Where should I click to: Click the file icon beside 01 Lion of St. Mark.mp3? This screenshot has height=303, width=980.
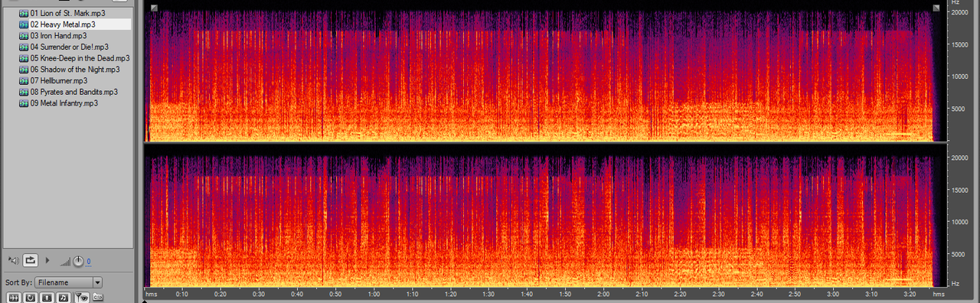pos(24,14)
